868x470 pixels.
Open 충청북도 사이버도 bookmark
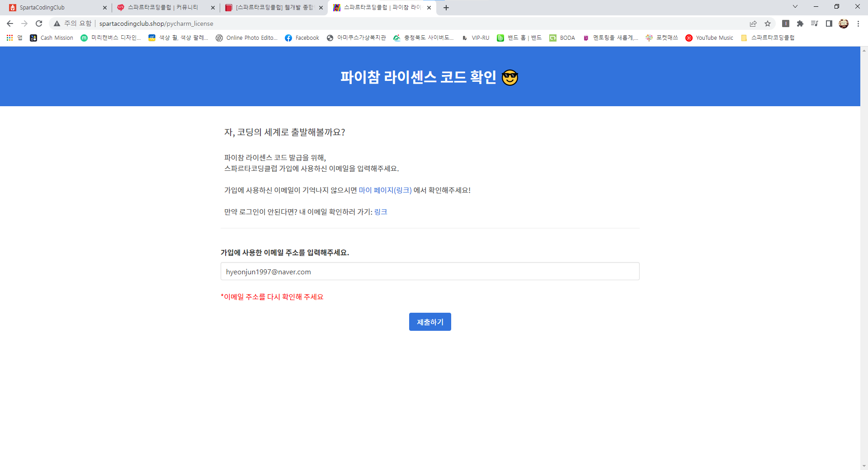point(423,38)
